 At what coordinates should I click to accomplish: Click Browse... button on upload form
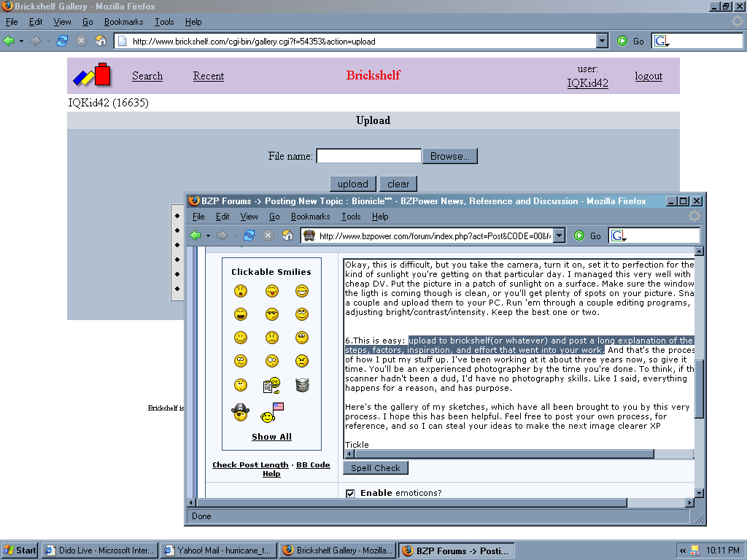449,156
